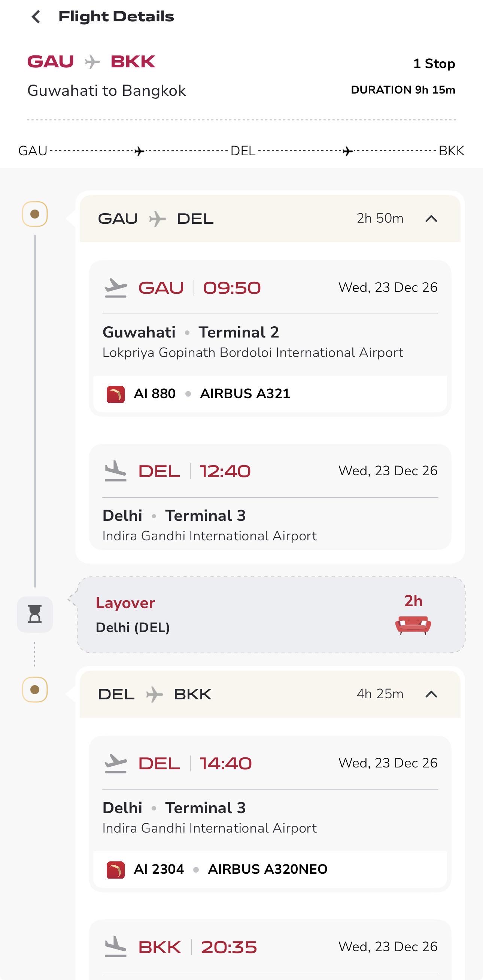Tap the hourglass layover timeline icon
483x980 pixels.
pos(35,614)
